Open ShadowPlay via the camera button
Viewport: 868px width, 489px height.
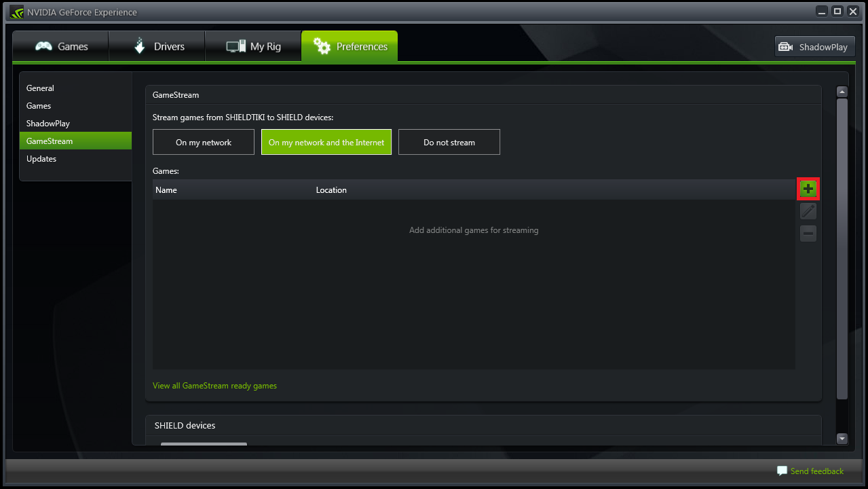coord(814,47)
